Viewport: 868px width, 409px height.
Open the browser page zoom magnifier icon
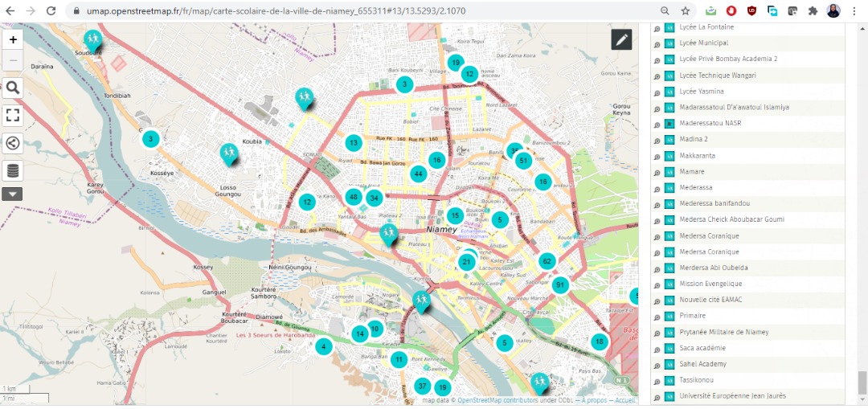click(x=665, y=11)
